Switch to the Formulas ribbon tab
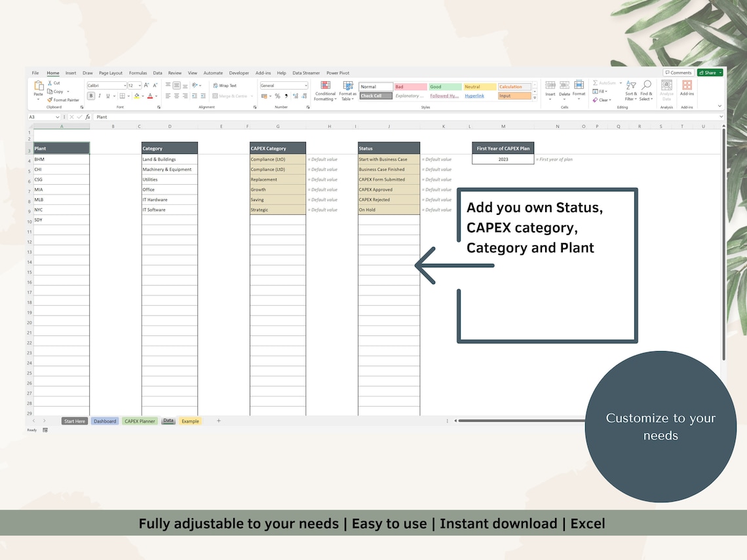The image size is (747, 560). 138,73
